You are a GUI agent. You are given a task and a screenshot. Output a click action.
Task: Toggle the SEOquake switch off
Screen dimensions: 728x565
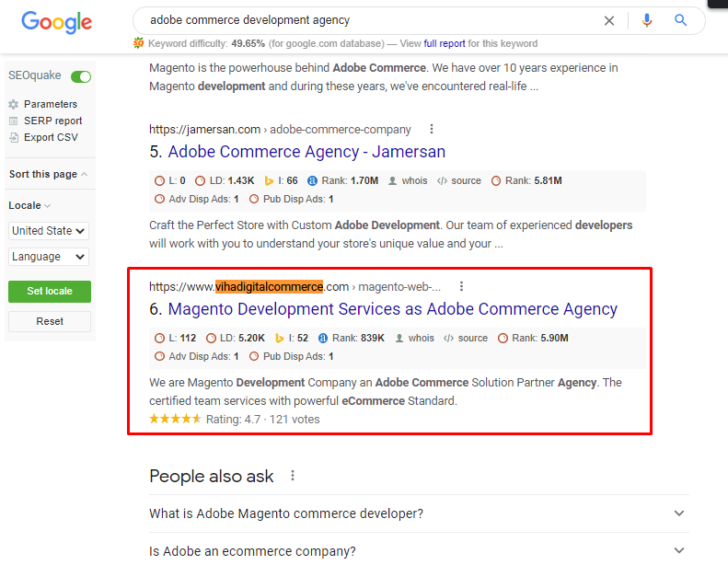pyautogui.click(x=81, y=76)
